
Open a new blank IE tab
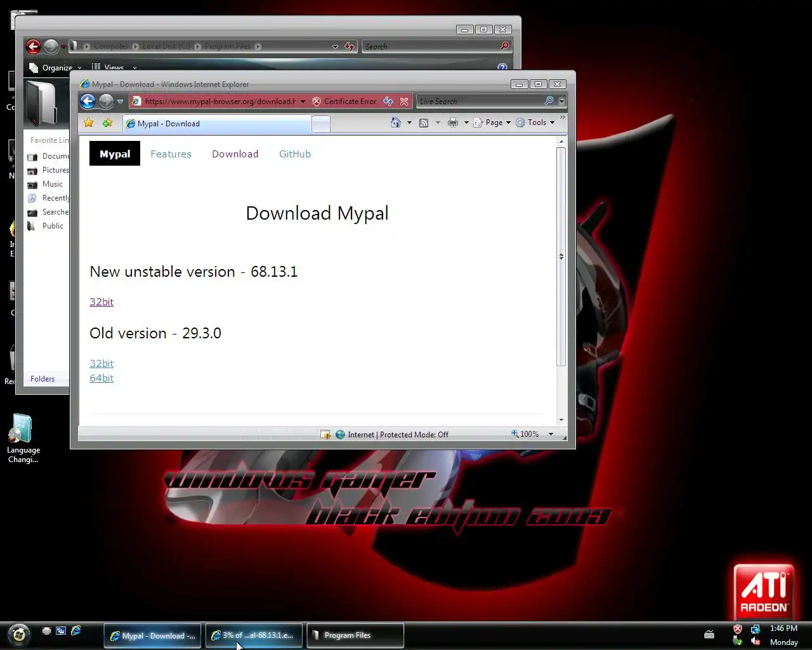321,124
